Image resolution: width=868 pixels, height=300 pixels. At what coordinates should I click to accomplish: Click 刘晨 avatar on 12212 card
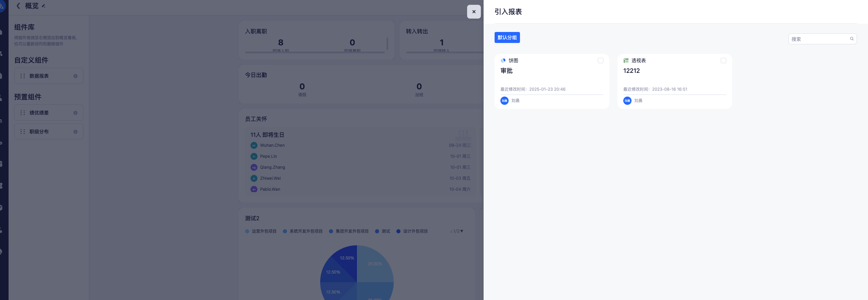coord(627,101)
